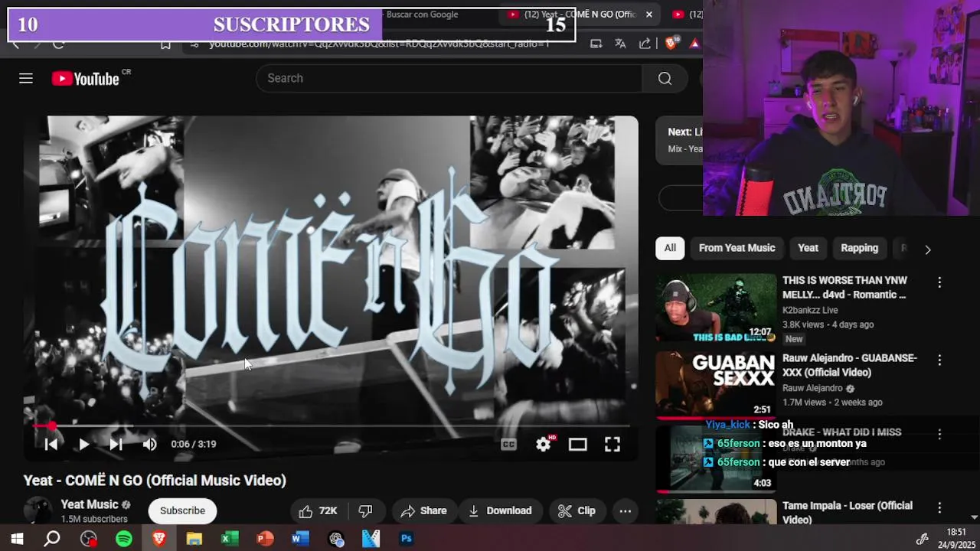
Task: Open the Yeat Music channel name
Action: point(90,504)
